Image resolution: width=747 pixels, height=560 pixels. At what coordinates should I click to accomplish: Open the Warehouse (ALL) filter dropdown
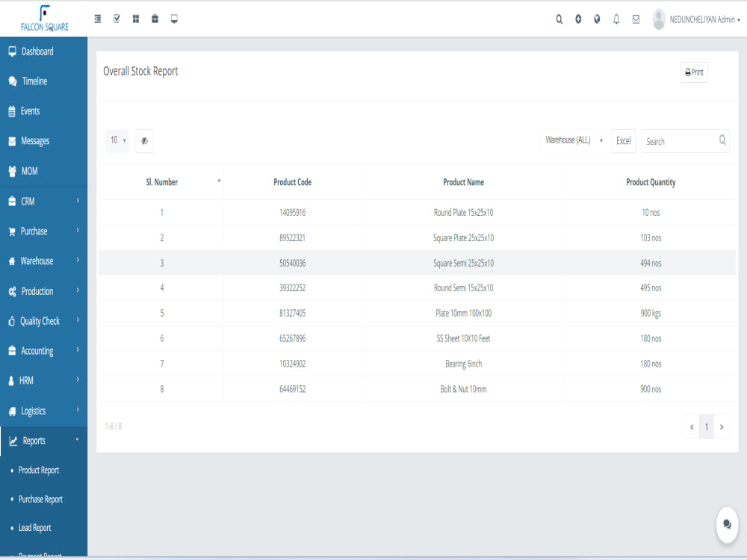click(574, 140)
